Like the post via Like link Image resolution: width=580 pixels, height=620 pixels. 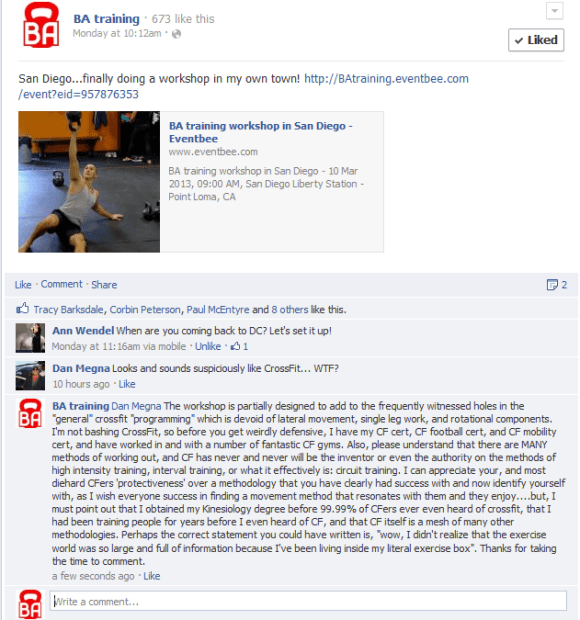(23, 285)
